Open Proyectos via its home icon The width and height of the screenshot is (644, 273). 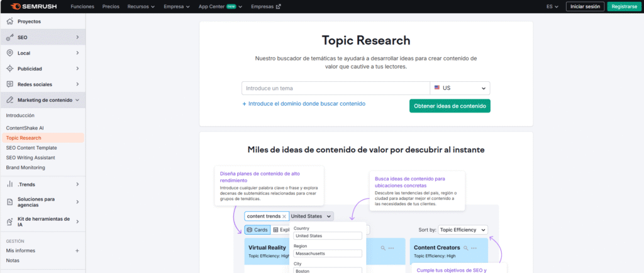[10, 21]
